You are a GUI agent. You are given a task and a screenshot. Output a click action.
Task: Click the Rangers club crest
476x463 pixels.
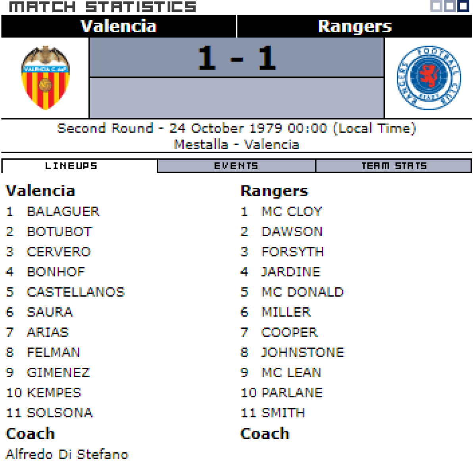(429, 78)
